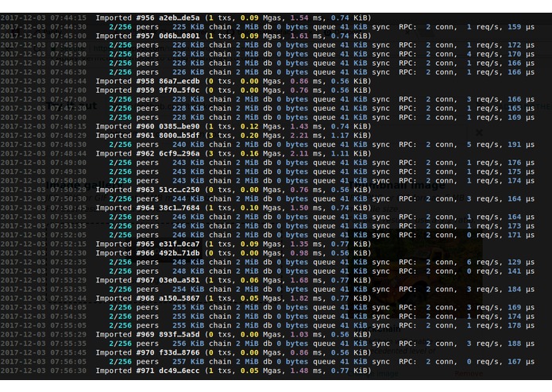
Task: Click timestamp 07:46:00 in the log
Action: pyautogui.click(x=68, y=63)
